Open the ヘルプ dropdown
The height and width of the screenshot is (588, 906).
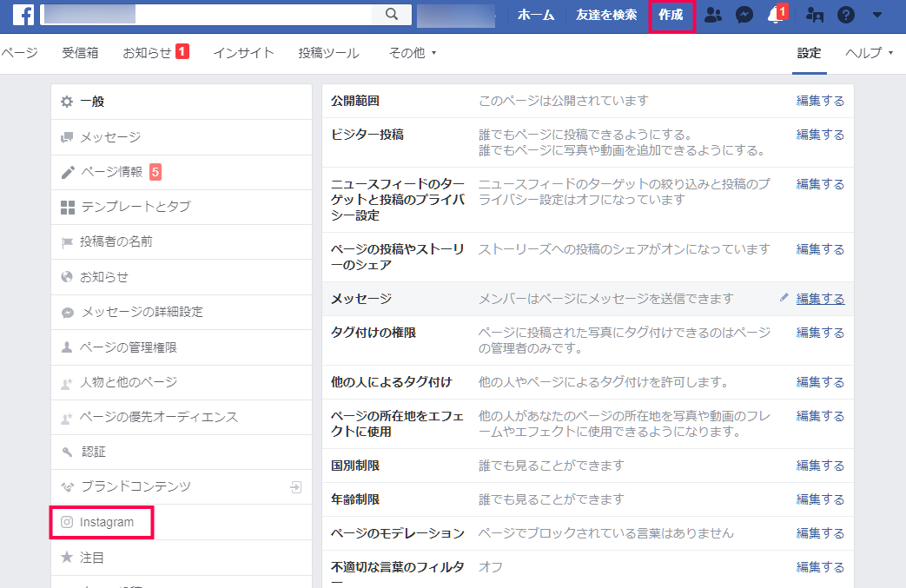pos(869,53)
